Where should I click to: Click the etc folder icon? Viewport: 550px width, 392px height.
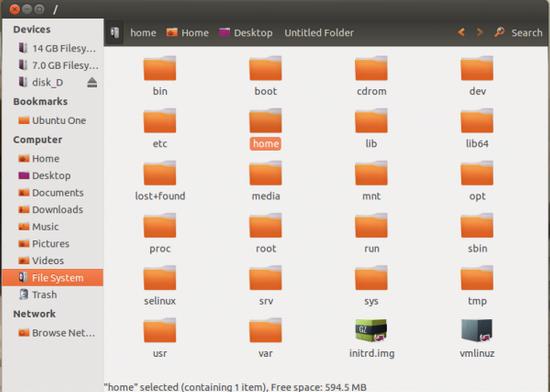coord(160,121)
